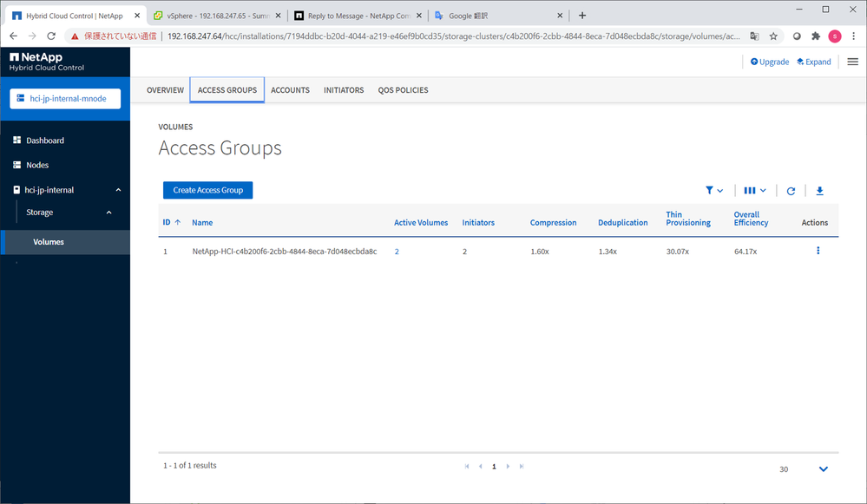Image resolution: width=867 pixels, height=504 pixels.
Task: Open the filter dropdown
Action: pyautogui.click(x=713, y=191)
